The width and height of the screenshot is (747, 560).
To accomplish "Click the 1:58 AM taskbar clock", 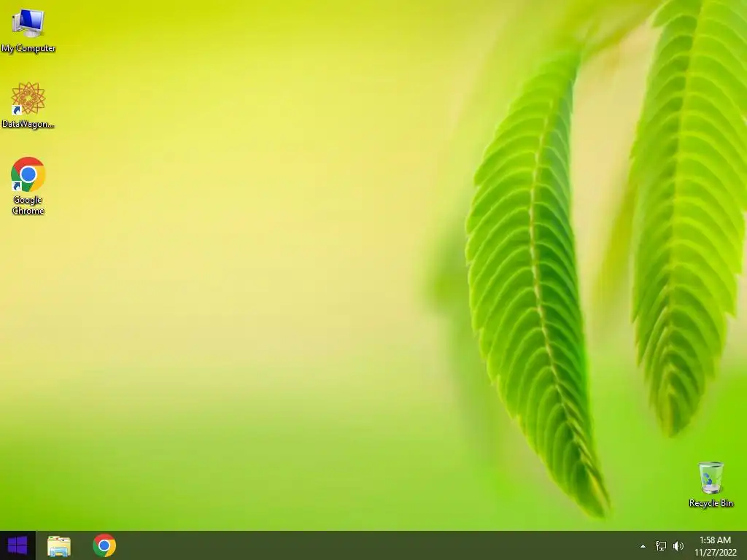I will click(715, 540).
